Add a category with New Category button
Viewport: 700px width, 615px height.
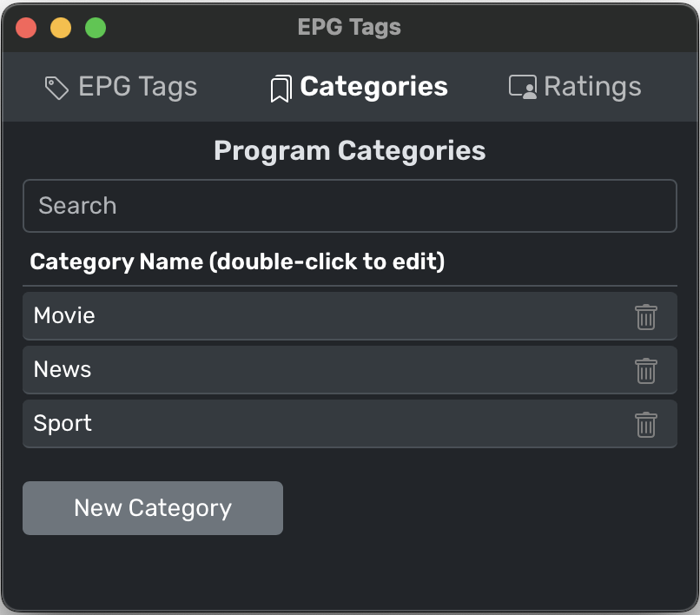[153, 508]
